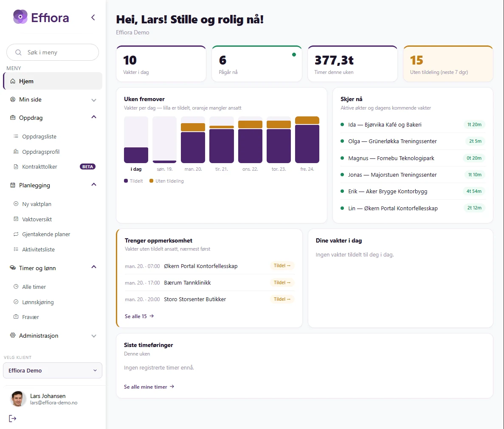Click the orange Uten tildeling legend swatch
Image resolution: width=504 pixels, height=429 pixels.
coord(152,181)
